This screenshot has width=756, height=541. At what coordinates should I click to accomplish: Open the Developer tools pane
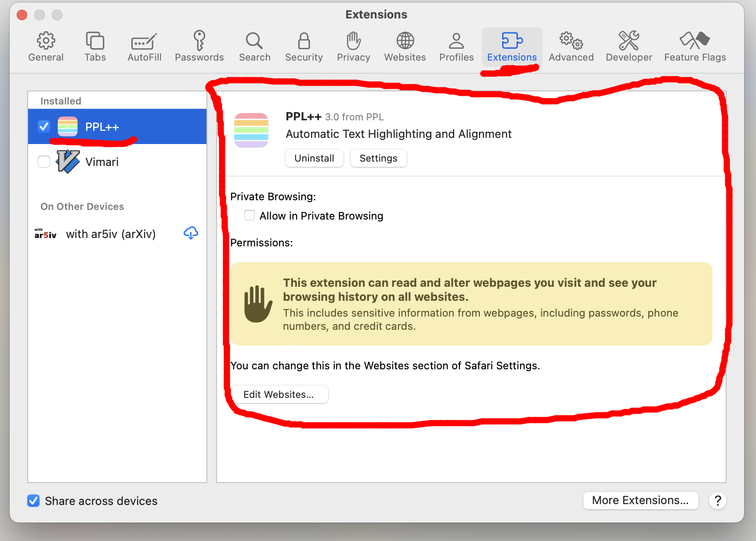[x=629, y=47]
